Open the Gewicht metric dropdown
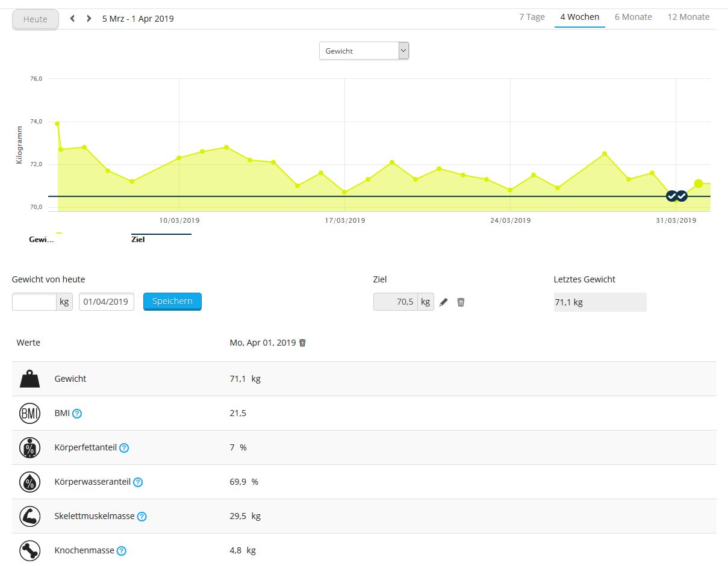 pyautogui.click(x=364, y=51)
